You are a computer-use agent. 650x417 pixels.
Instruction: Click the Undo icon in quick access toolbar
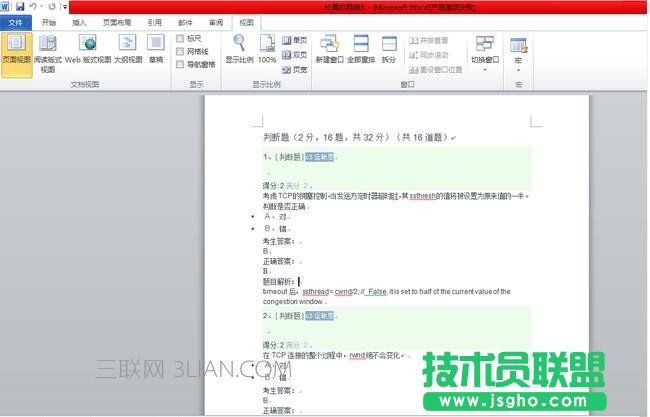33,6
